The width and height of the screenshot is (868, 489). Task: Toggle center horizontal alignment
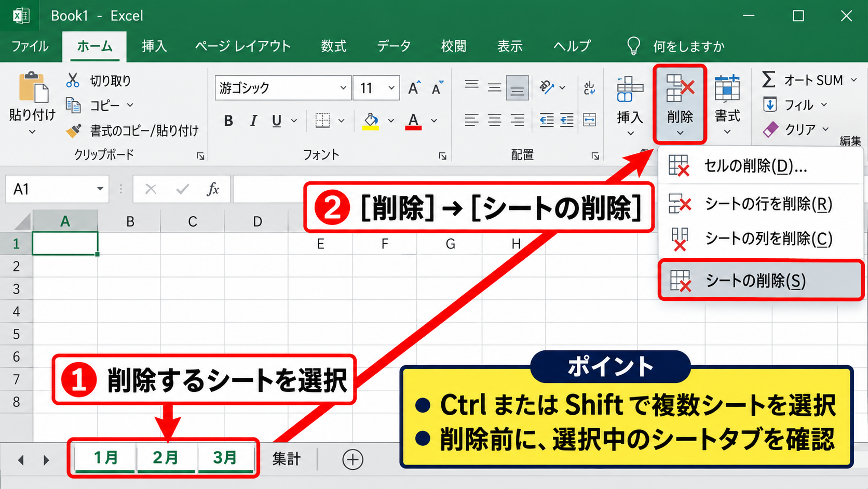494,121
